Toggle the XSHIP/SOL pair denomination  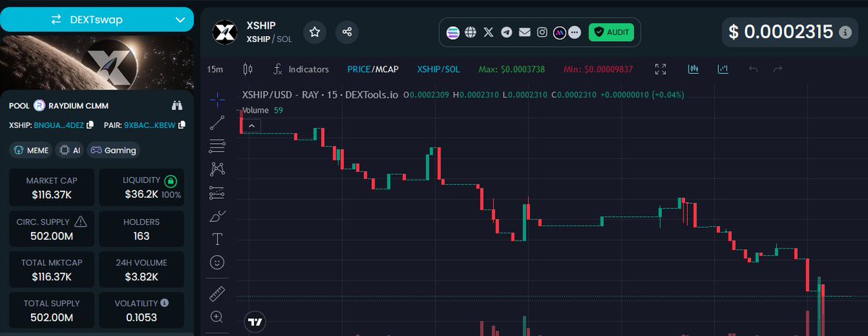[x=438, y=69]
